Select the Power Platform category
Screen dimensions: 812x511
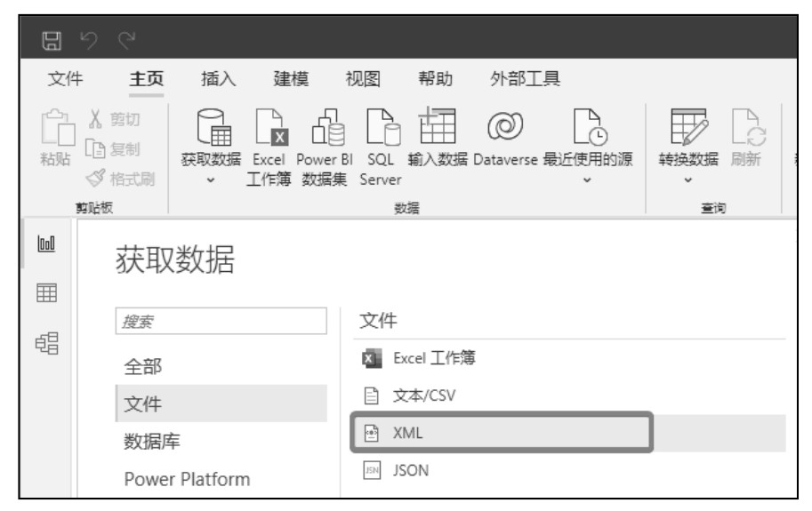(187, 479)
